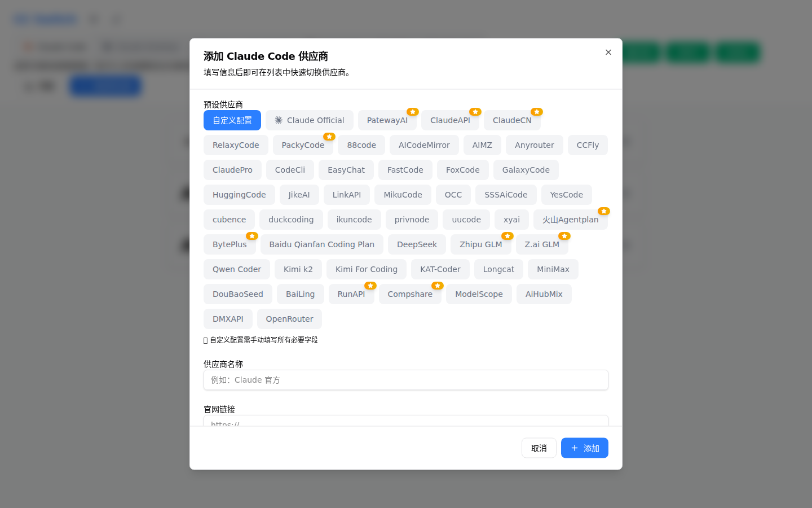The width and height of the screenshot is (812, 508).
Task: Choose the BaiLing preset
Action: point(301,294)
